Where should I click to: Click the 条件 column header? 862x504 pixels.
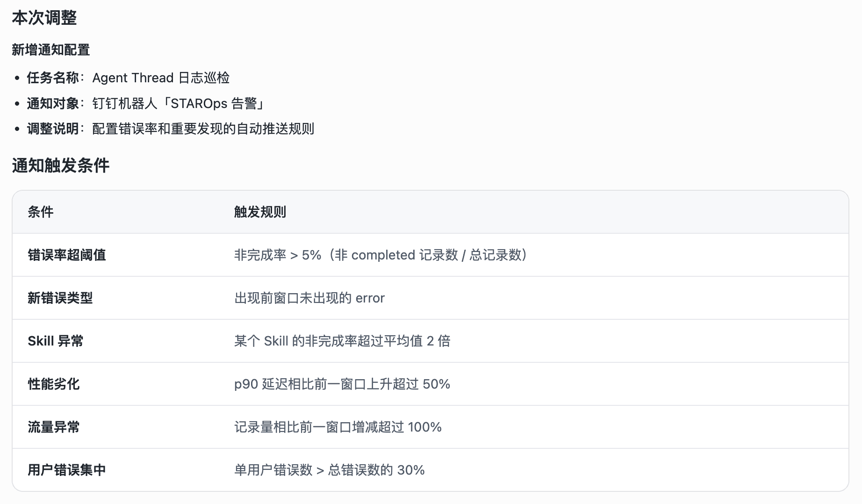click(41, 212)
